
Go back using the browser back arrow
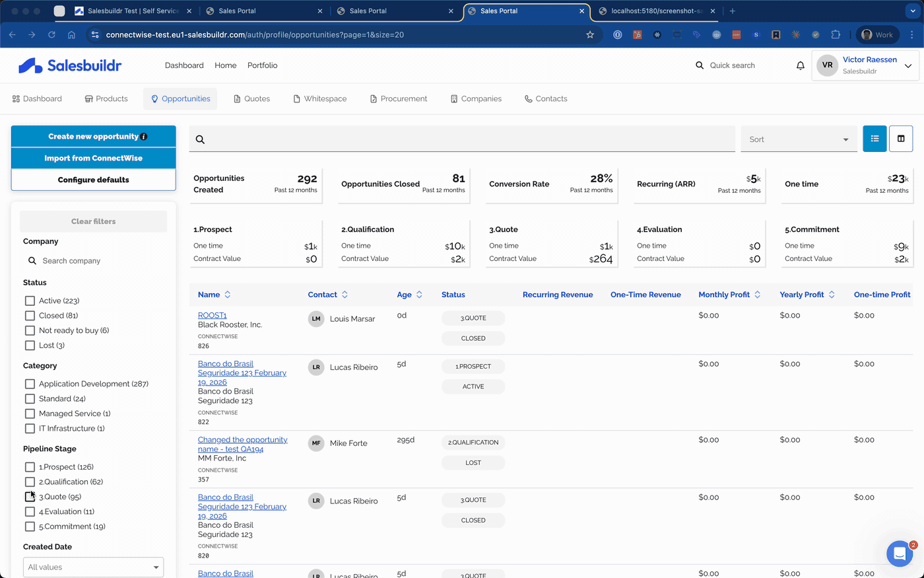[13, 34]
